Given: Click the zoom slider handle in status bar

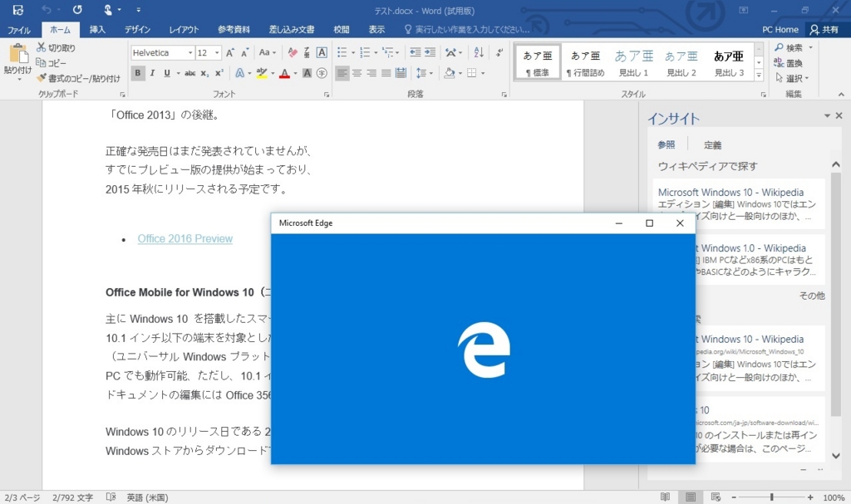Looking at the screenshot, I should (771, 497).
